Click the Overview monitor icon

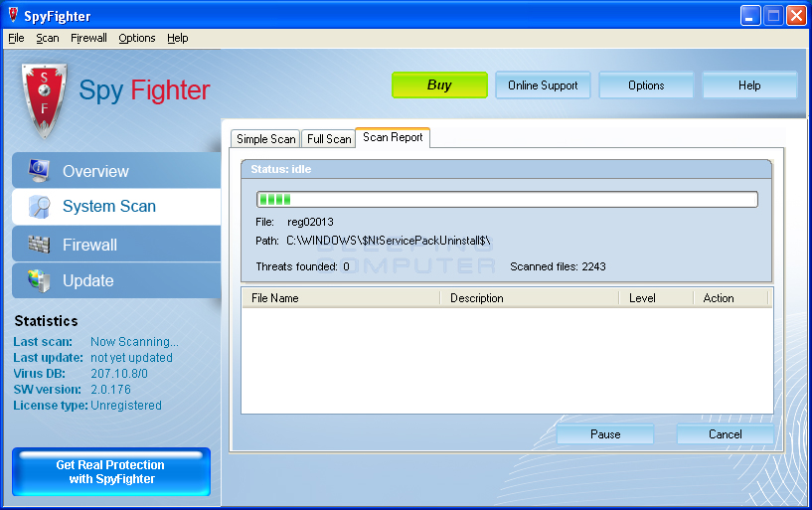(x=39, y=170)
